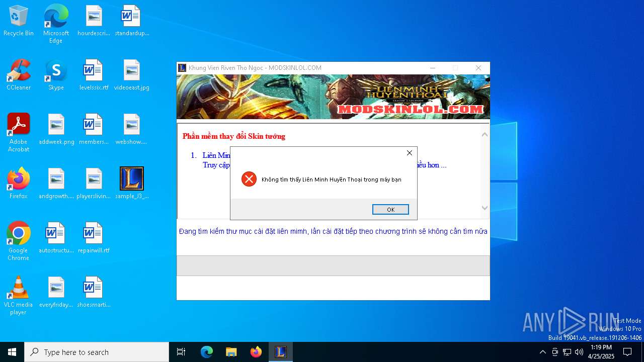Select shoesmarti... Word document icon
Image resolution: width=644 pixels, height=362 pixels.
[x=94, y=293]
